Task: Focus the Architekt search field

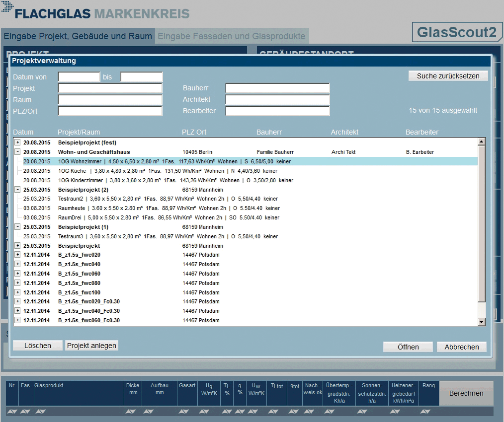Action: click(278, 99)
